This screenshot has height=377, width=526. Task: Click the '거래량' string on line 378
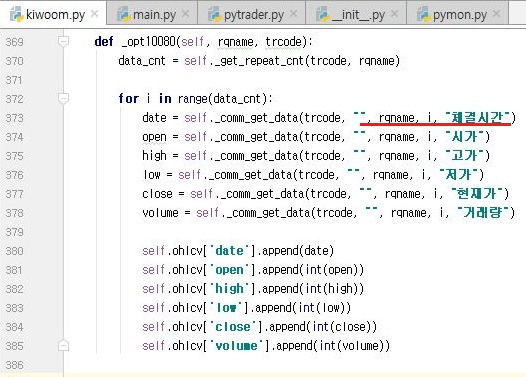tap(483, 213)
